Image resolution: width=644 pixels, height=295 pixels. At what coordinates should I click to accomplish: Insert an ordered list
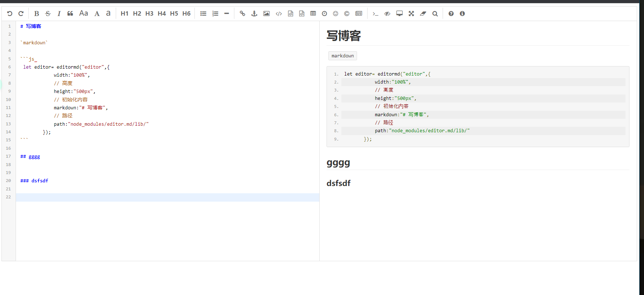point(215,13)
